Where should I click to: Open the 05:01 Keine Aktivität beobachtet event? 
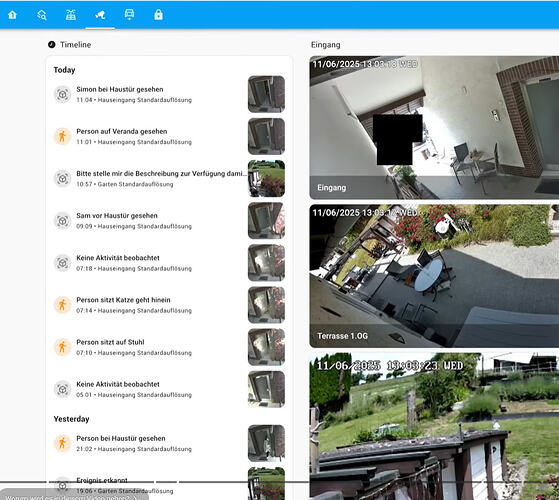click(169, 389)
